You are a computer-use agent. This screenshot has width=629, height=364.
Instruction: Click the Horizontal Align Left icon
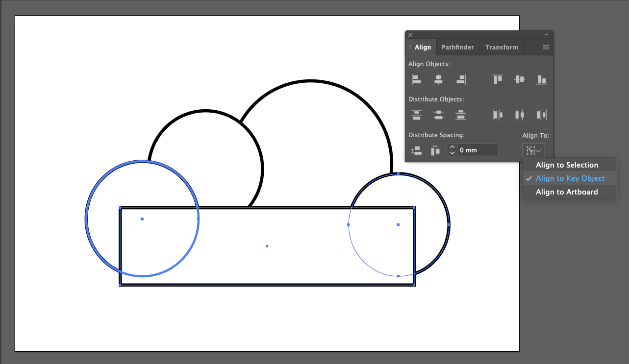[416, 79]
